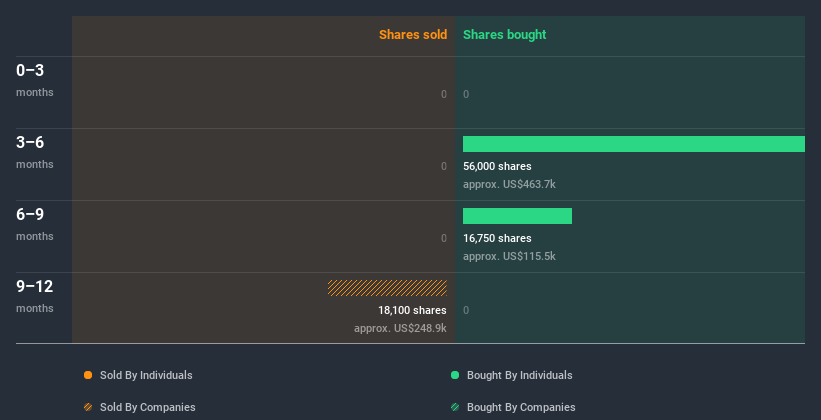
Task: Click the 56,000 shares label
Action: (497, 166)
